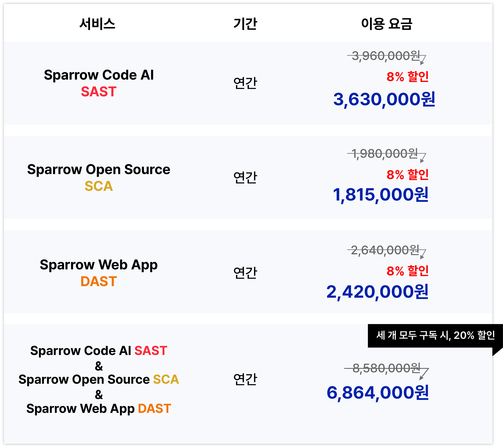Image resolution: width=503 pixels, height=448 pixels.
Task: Click the orange DAST label under Sparrow Web App
Action: (99, 281)
